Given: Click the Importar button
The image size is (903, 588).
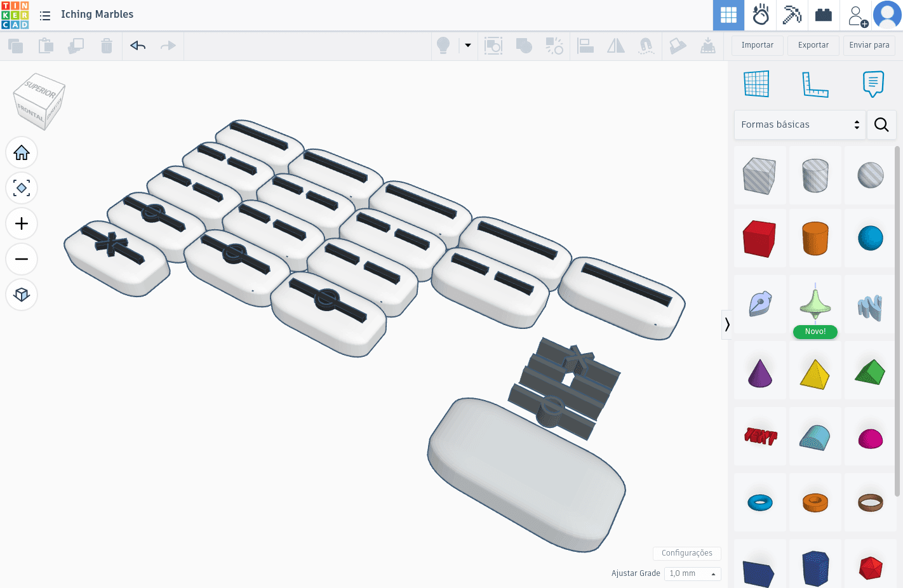Looking at the screenshot, I should [x=758, y=45].
